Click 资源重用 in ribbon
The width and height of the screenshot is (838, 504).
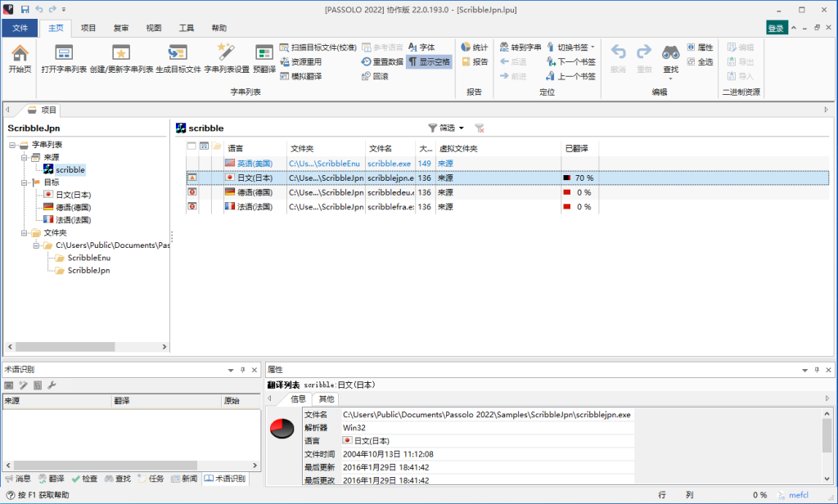click(301, 61)
